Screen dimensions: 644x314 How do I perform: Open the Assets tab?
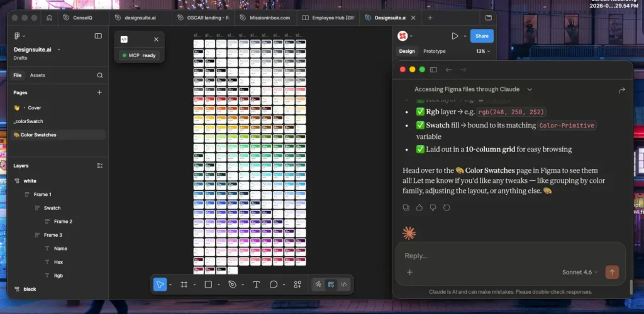tap(38, 75)
